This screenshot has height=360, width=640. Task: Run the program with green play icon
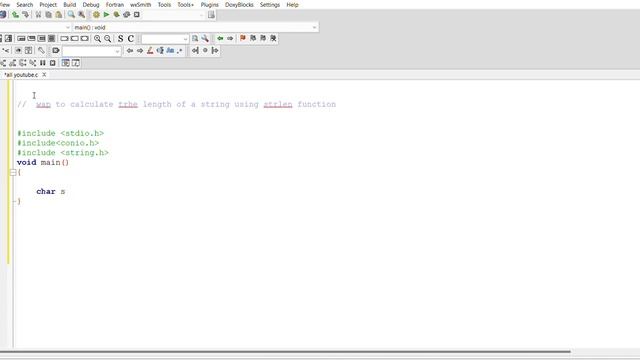(107, 15)
